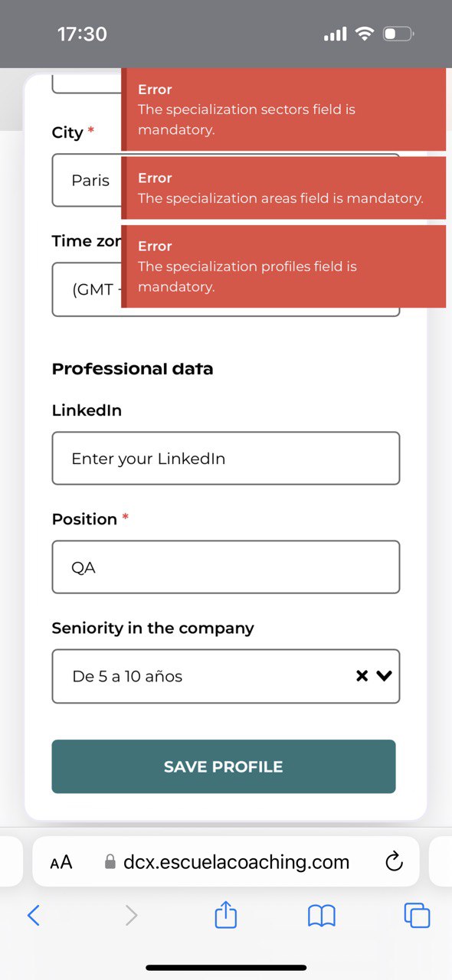
Task: Tap the Safari forward arrow
Action: tap(132, 915)
